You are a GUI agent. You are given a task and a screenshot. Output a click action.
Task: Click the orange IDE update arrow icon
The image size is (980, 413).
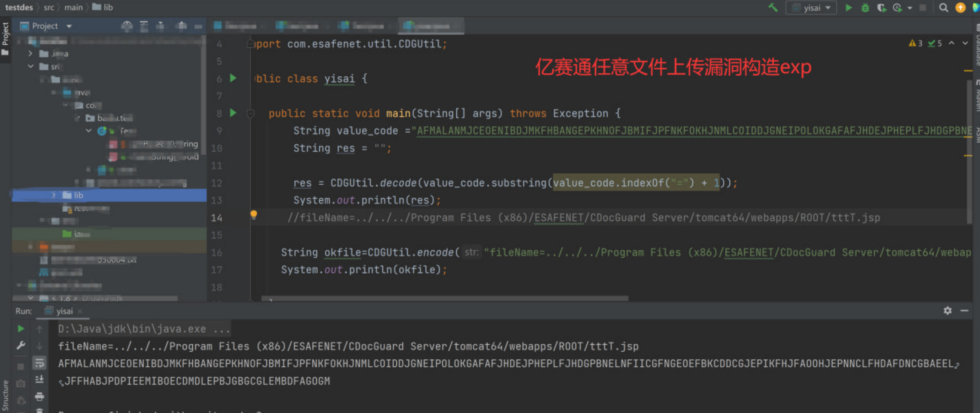(960, 8)
